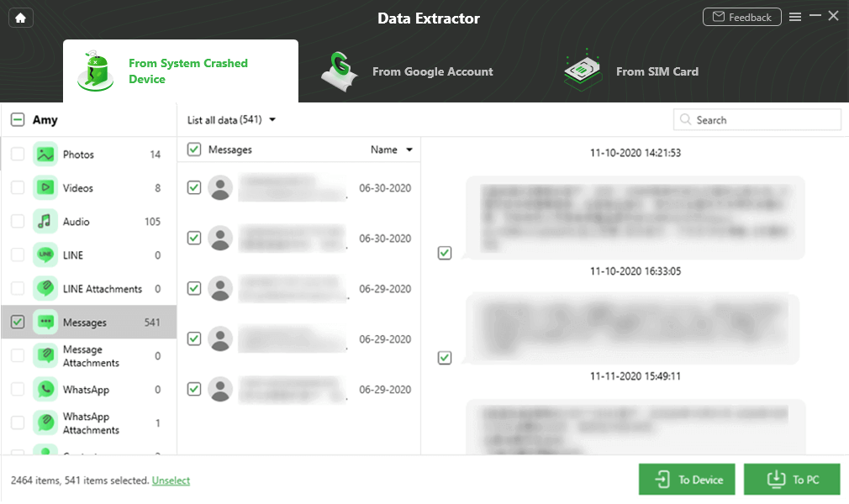
Task: Click the system crashed Android robot icon
Action: pyautogui.click(x=95, y=71)
